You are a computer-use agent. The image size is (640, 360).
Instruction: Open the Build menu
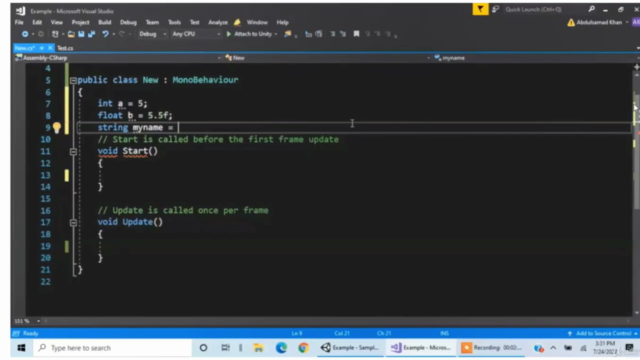pos(104,22)
